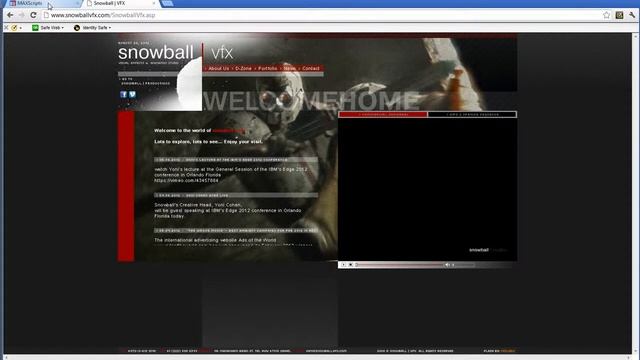Close the Norton toolbar with the X
640x360 pixels.
pyautogui.click(x=6, y=27)
